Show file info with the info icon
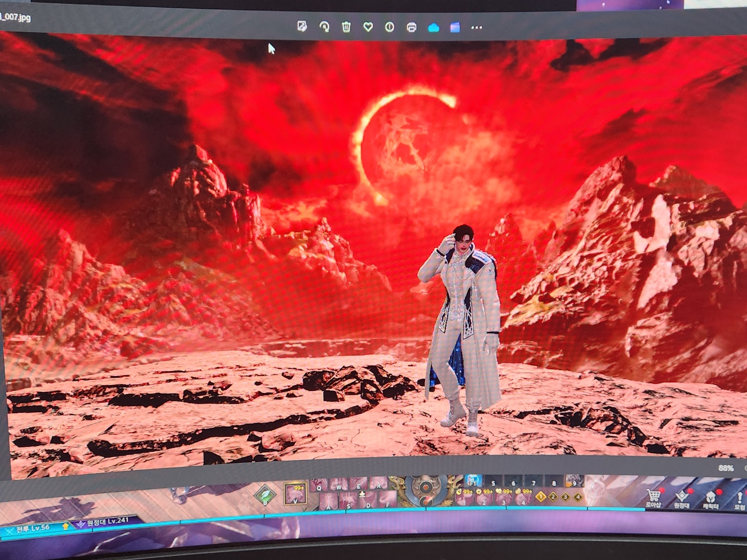This screenshot has width=747, height=560. point(390,27)
